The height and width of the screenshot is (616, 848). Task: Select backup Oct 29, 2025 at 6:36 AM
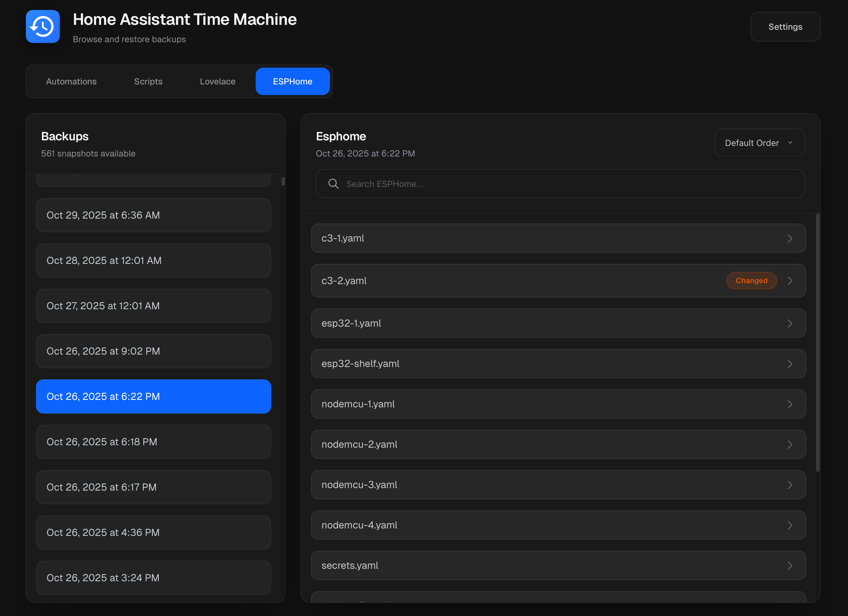[x=153, y=215]
